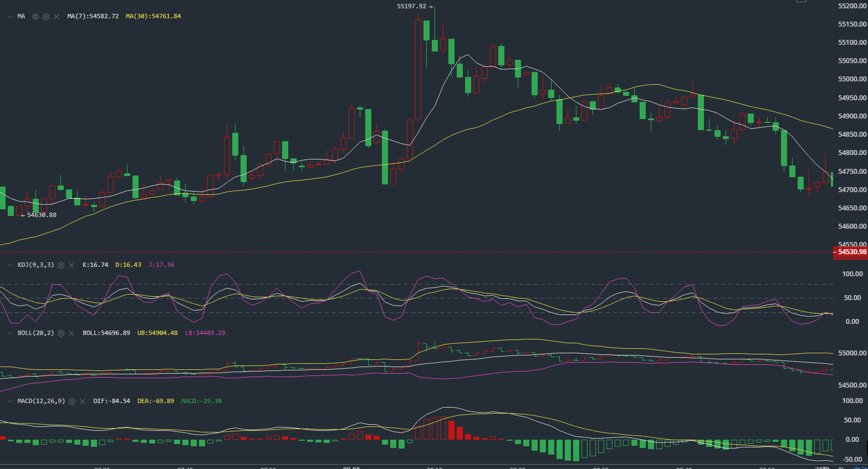Image resolution: width=868 pixels, height=469 pixels.
Task: Click the 55000.00 main price axis label
Action: (852, 79)
